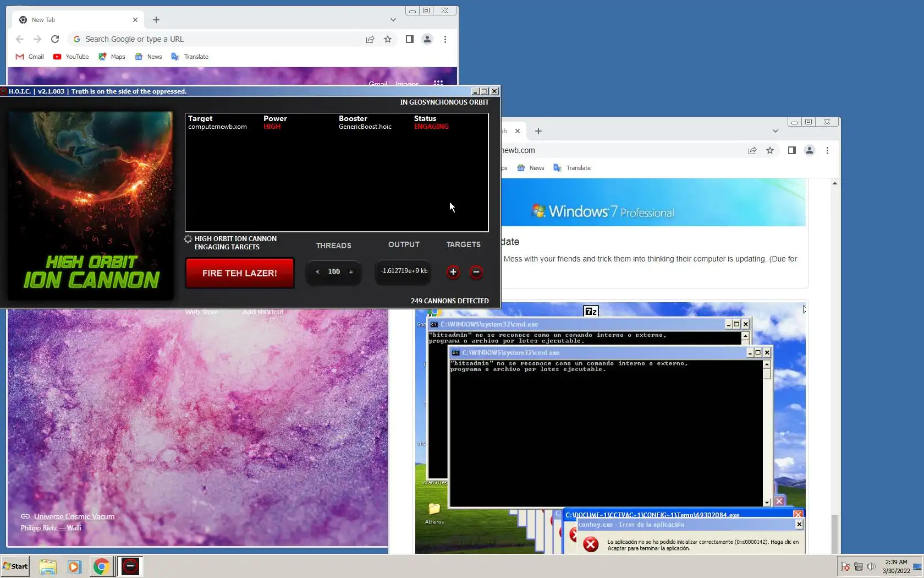Add a new tab in New Tab window
Image resolution: width=924 pixels, height=578 pixels.
pyautogui.click(x=156, y=20)
